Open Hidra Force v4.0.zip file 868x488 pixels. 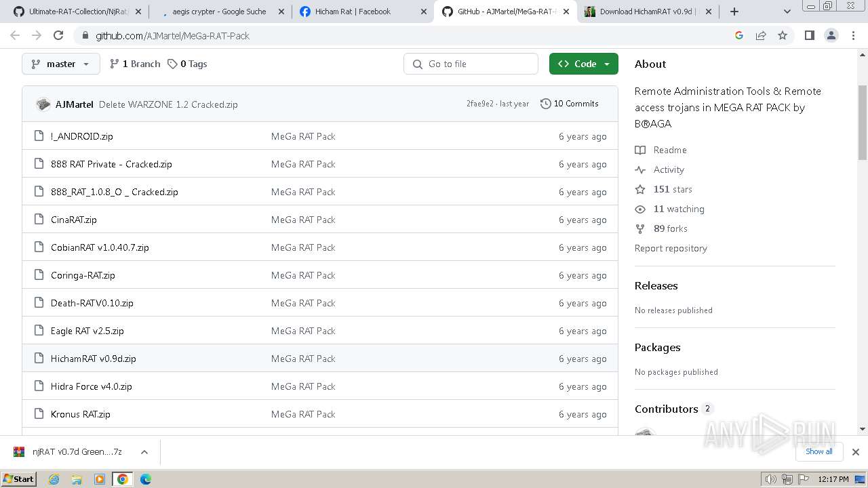[92, 386]
